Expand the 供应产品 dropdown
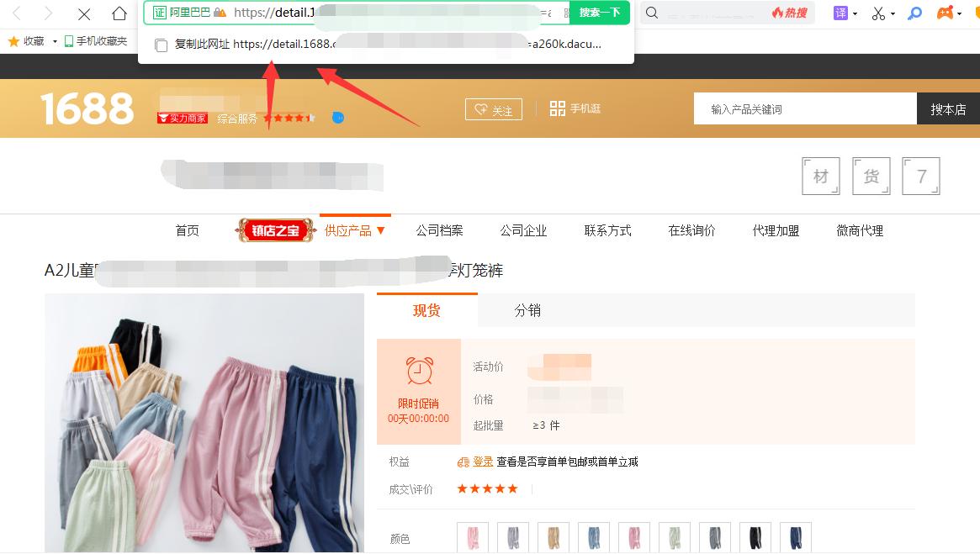 point(355,230)
